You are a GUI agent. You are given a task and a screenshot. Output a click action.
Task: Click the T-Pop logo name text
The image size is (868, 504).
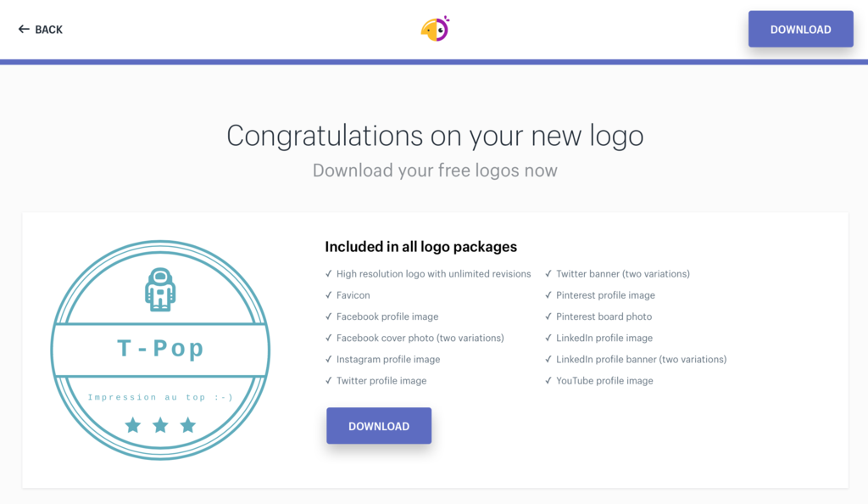click(x=160, y=349)
